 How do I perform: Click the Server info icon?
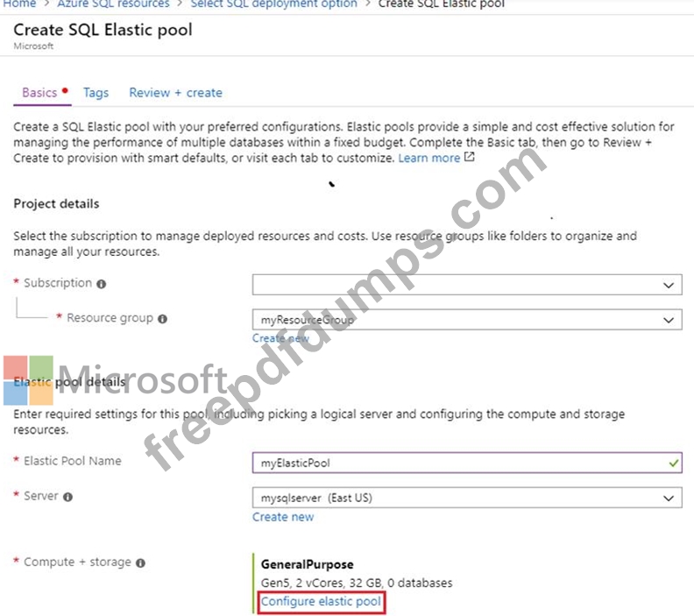click(67, 497)
